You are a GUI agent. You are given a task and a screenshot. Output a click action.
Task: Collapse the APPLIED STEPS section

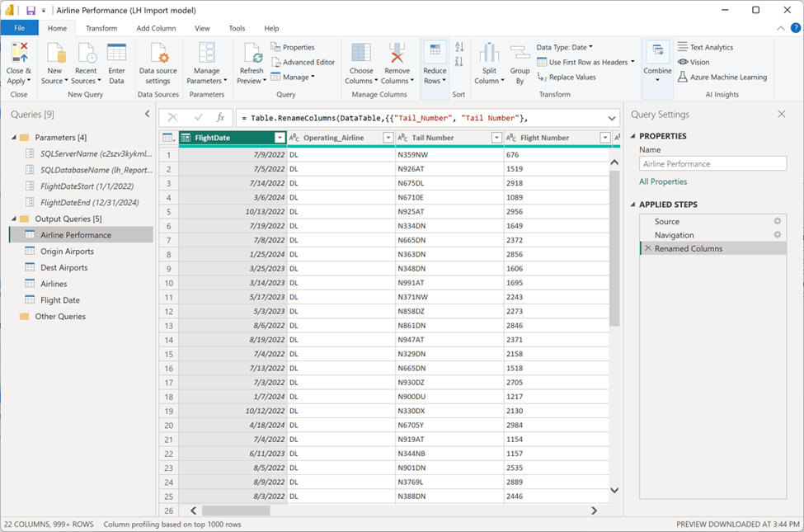click(x=632, y=205)
